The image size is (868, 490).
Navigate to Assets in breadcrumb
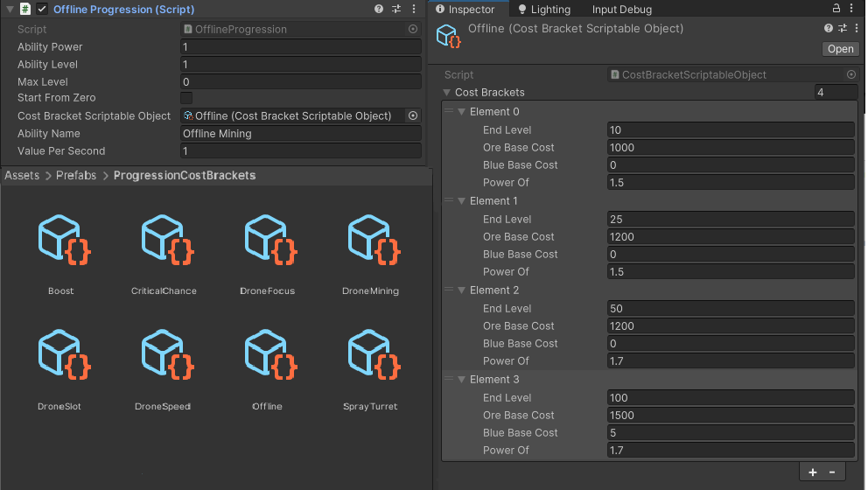[22, 176]
